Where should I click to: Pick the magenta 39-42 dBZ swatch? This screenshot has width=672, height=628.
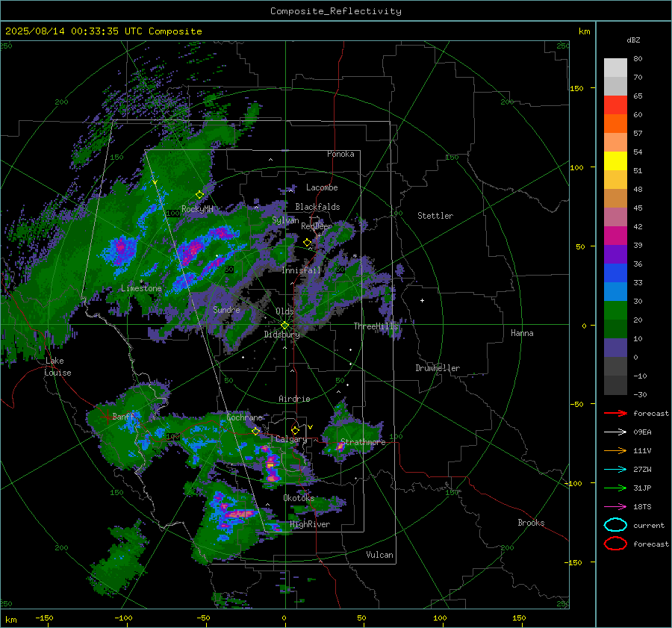(615, 236)
